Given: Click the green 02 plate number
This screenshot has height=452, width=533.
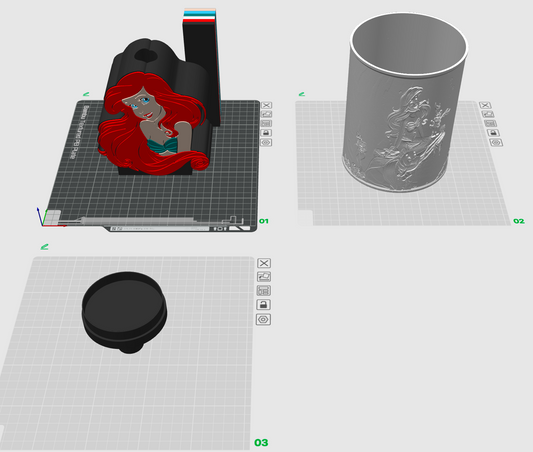Looking at the screenshot, I should click(x=519, y=221).
